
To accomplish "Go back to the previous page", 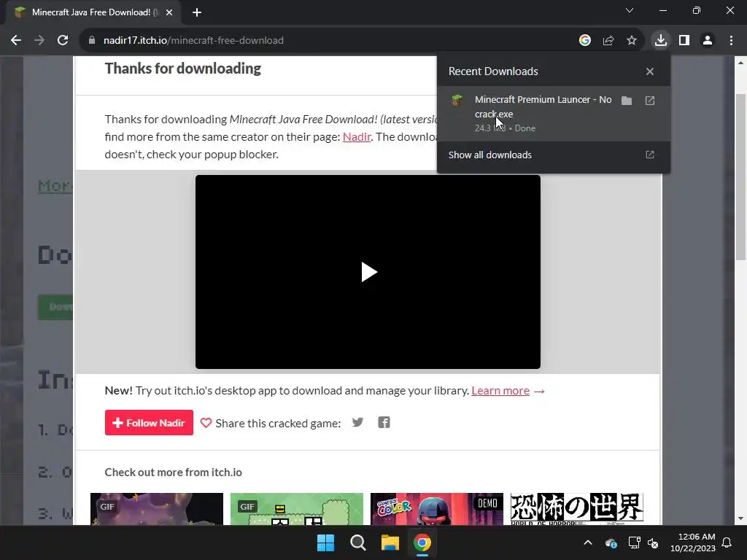I will [16, 41].
